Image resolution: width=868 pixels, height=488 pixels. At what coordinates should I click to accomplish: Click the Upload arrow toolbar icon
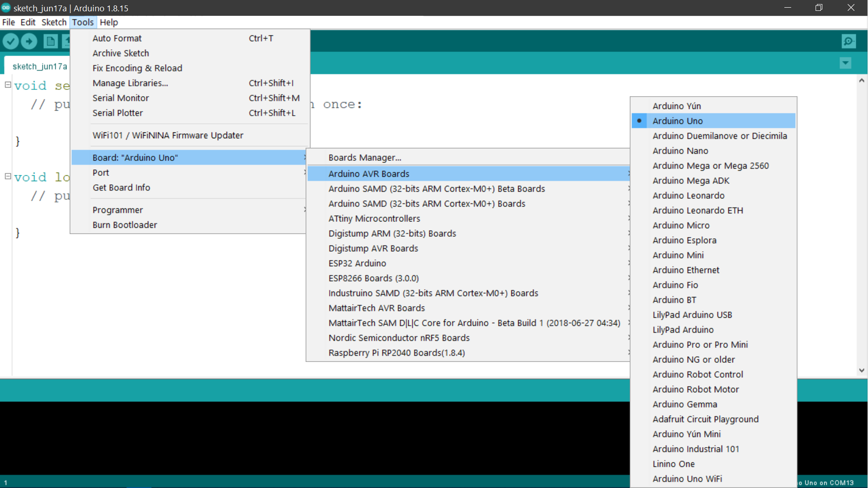[x=29, y=42]
